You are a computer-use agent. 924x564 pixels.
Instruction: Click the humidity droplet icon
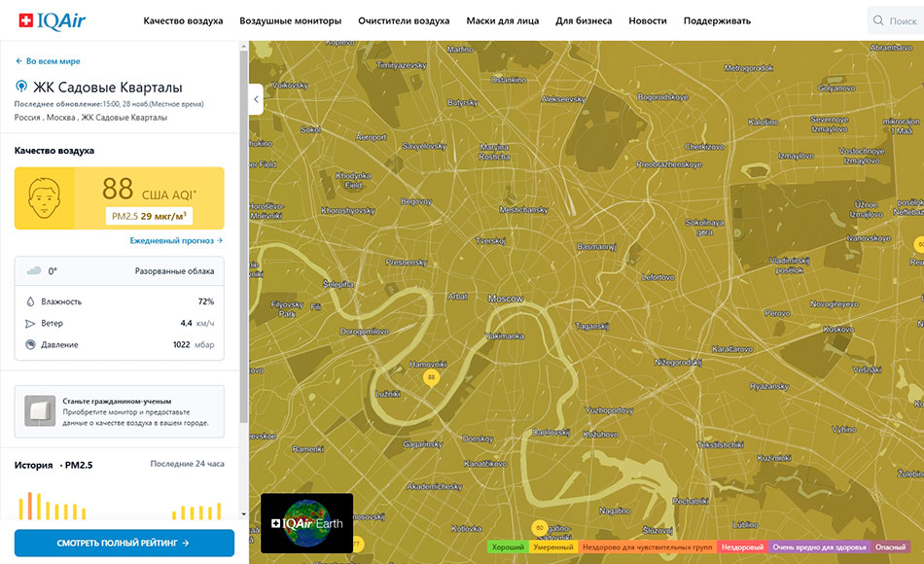[x=30, y=301]
